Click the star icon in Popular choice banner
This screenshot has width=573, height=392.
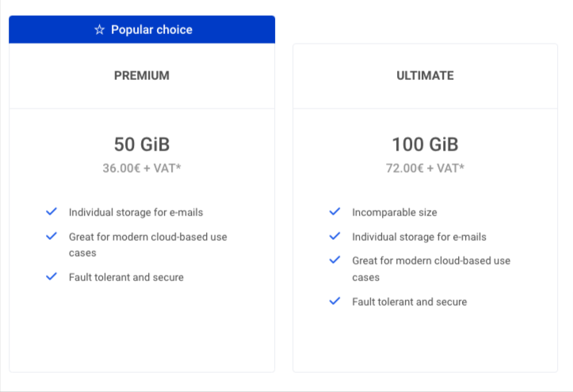point(99,29)
